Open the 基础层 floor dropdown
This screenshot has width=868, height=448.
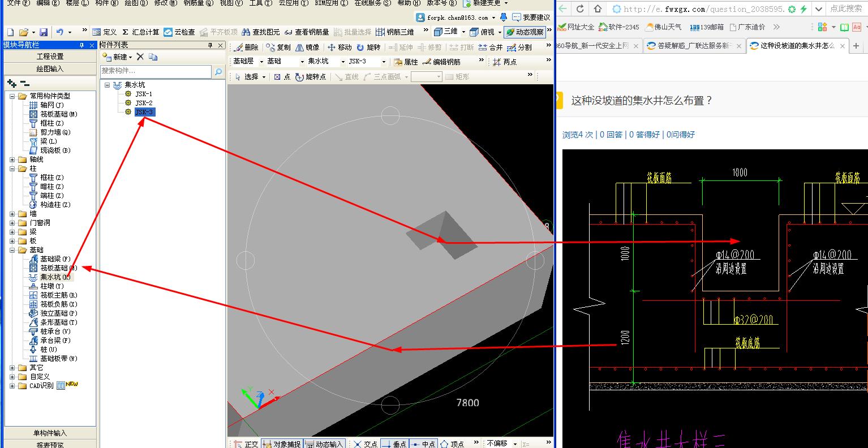pos(262,61)
